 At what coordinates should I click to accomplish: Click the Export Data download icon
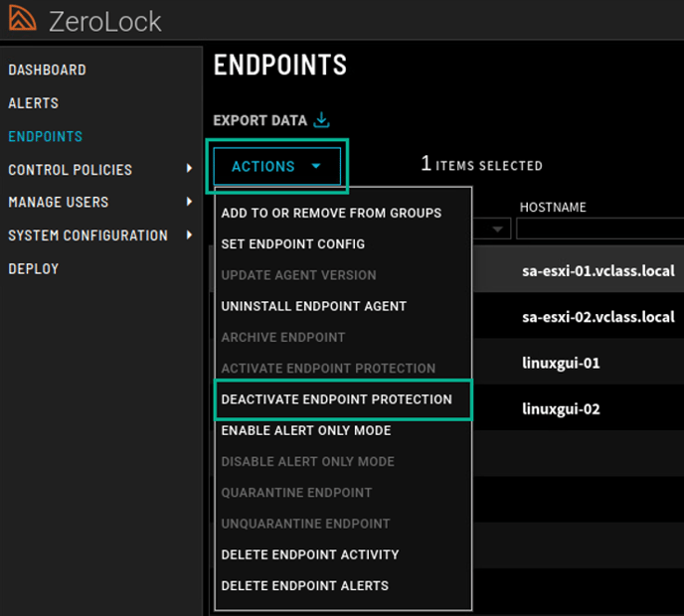point(321,120)
